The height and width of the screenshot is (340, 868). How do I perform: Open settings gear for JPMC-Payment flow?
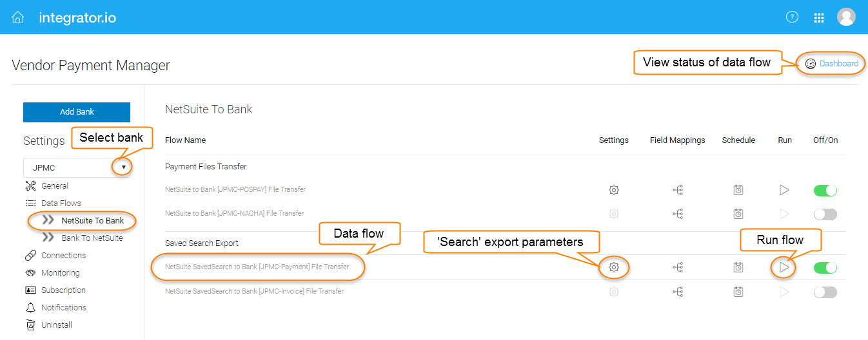click(614, 267)
